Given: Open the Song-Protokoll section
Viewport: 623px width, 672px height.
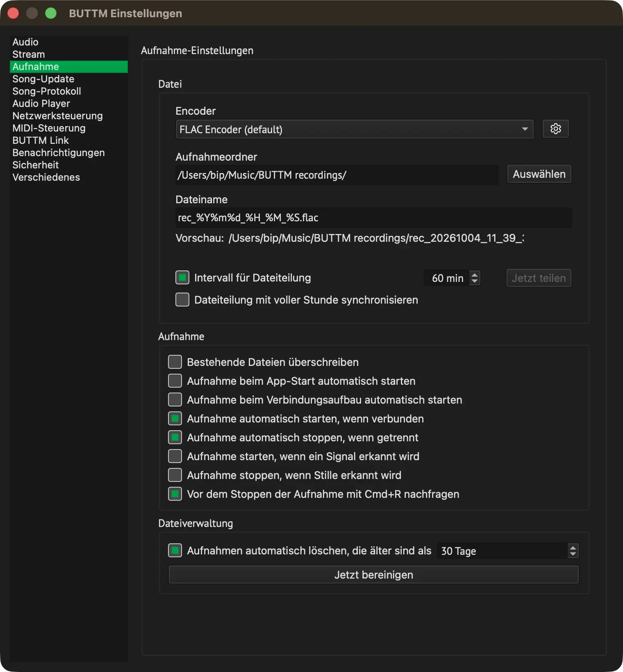Looking at the screenshot, I should (69, 91).
